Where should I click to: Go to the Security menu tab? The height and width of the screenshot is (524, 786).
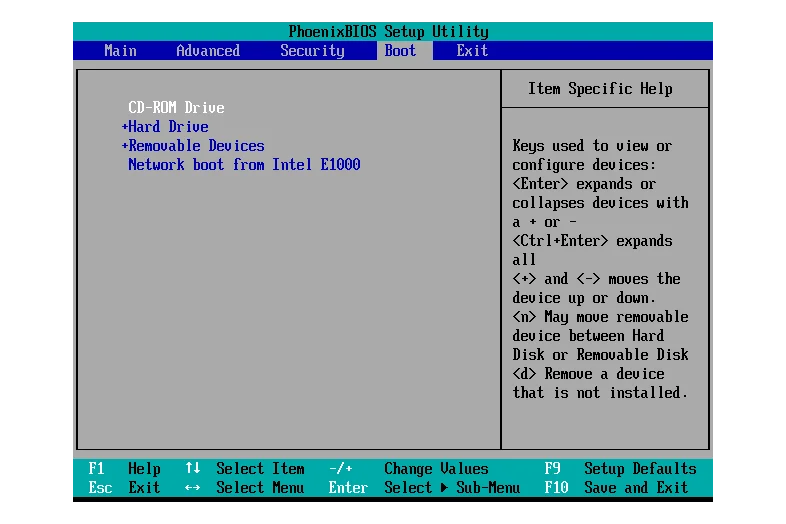312,51
